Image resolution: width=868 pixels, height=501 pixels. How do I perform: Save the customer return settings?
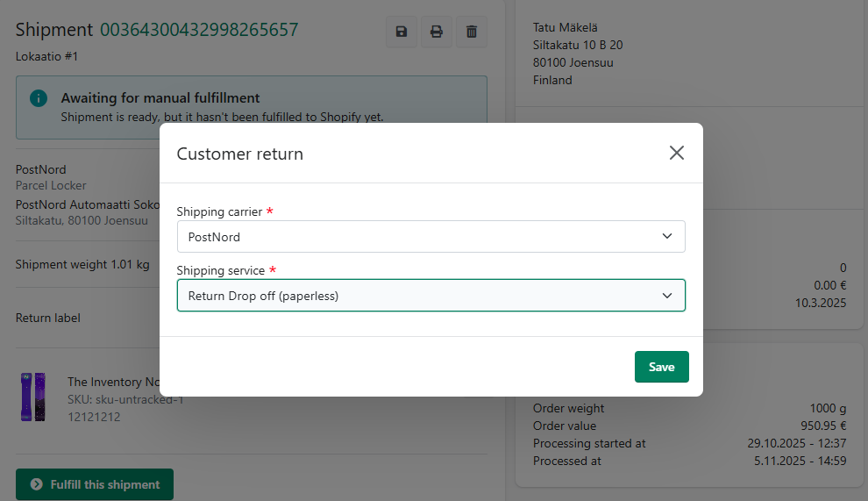pyautogui.click(x=661, y=367)
